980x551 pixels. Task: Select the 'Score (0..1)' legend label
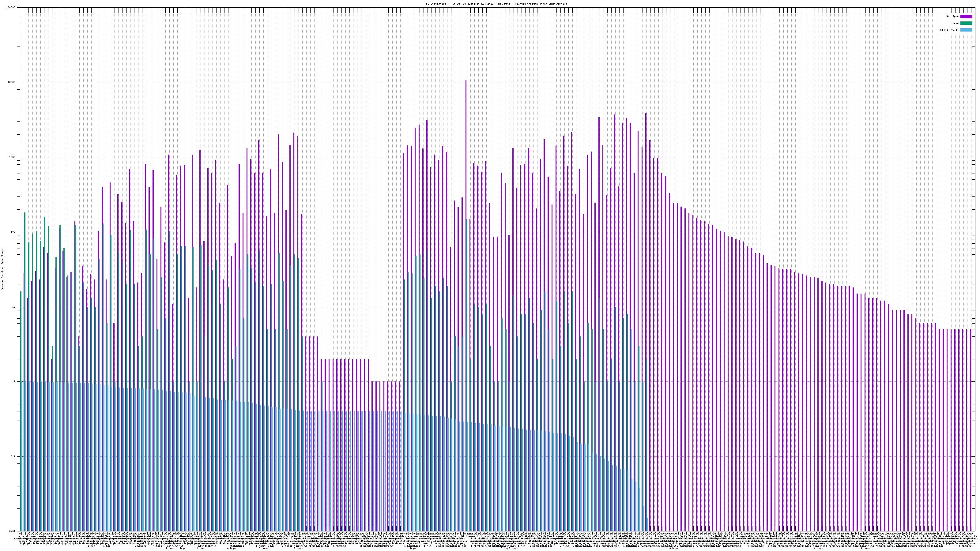(x=949, y=30)
